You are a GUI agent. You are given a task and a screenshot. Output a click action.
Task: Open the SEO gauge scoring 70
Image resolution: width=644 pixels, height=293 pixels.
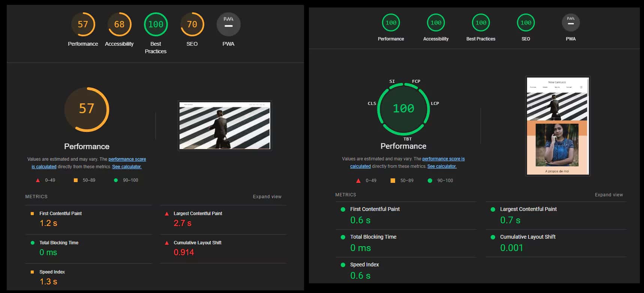tap(192, 24)
